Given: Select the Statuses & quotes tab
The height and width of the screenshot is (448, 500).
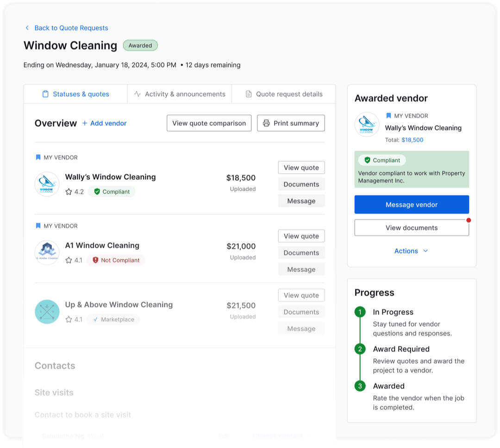Looking at the screenshot, I should (x=75, y=94).
